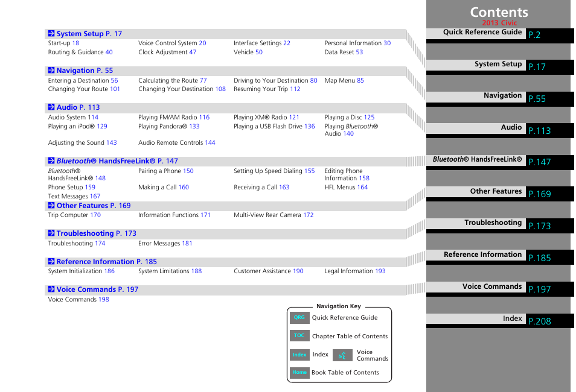This screenshot has height=392, width=576.
Task: Go to Entering a Destination page 56
Action: point(83,80)
